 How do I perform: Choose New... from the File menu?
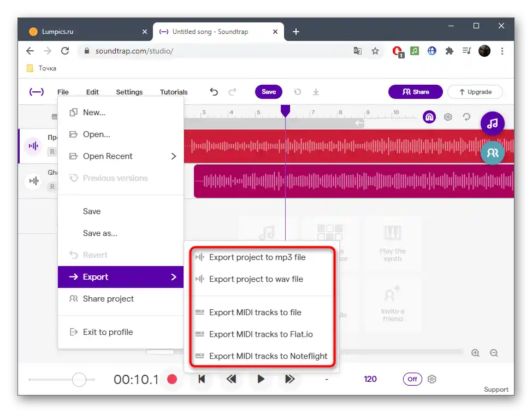pyautogui.click(x=121, y=113)
